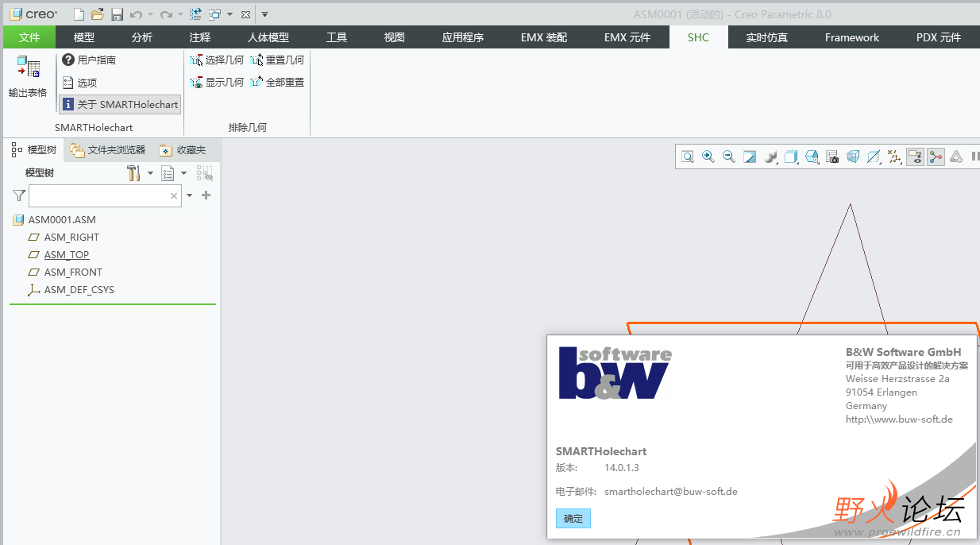This screenshot has height=545, width=980.
Task: Click the model tree display list icon
Action: pos(168,173)
